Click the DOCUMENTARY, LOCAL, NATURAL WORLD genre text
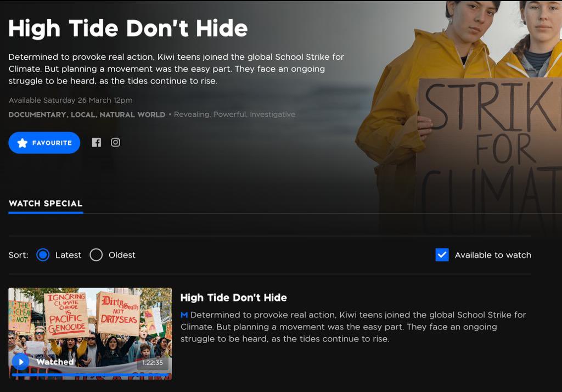 click(x=87, y=115)
